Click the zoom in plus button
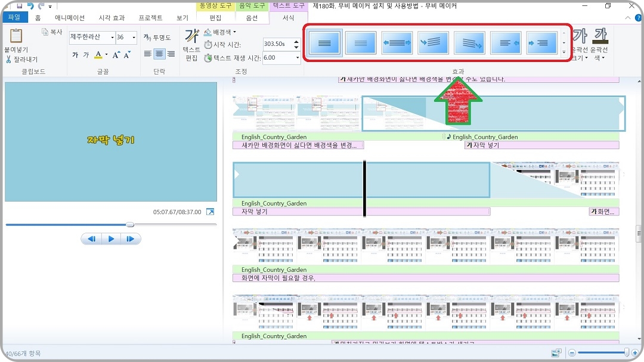 [x=635, y=352]
